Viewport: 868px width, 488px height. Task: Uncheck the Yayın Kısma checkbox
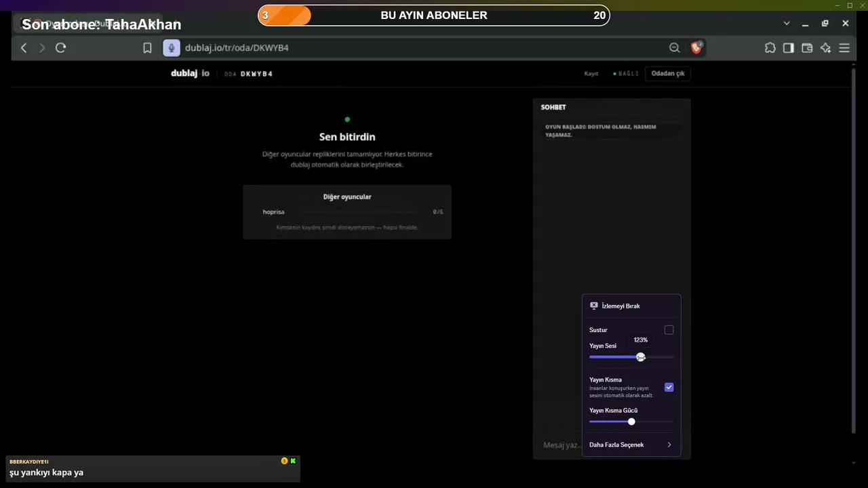tap(669, 387)
